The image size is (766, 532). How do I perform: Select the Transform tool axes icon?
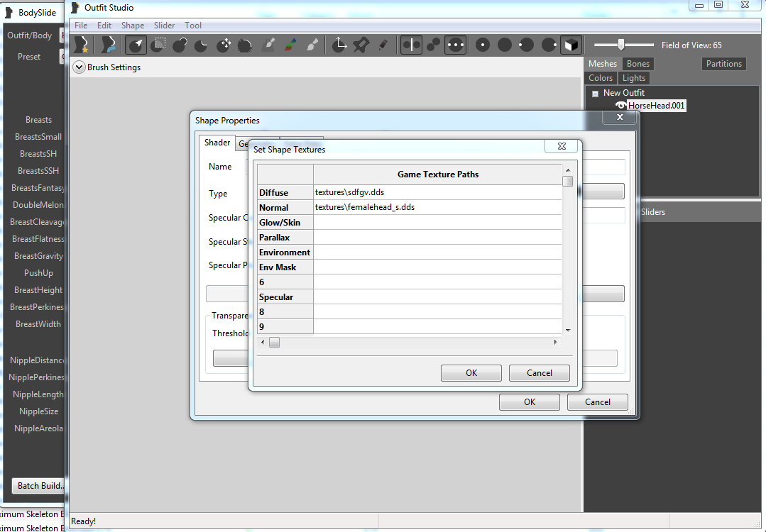[339, 45]
